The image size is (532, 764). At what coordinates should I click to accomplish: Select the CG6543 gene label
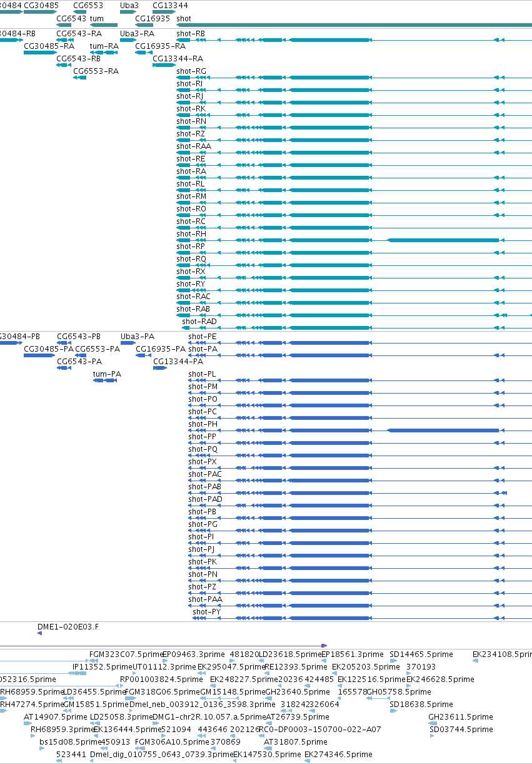(x=71, y=19)
